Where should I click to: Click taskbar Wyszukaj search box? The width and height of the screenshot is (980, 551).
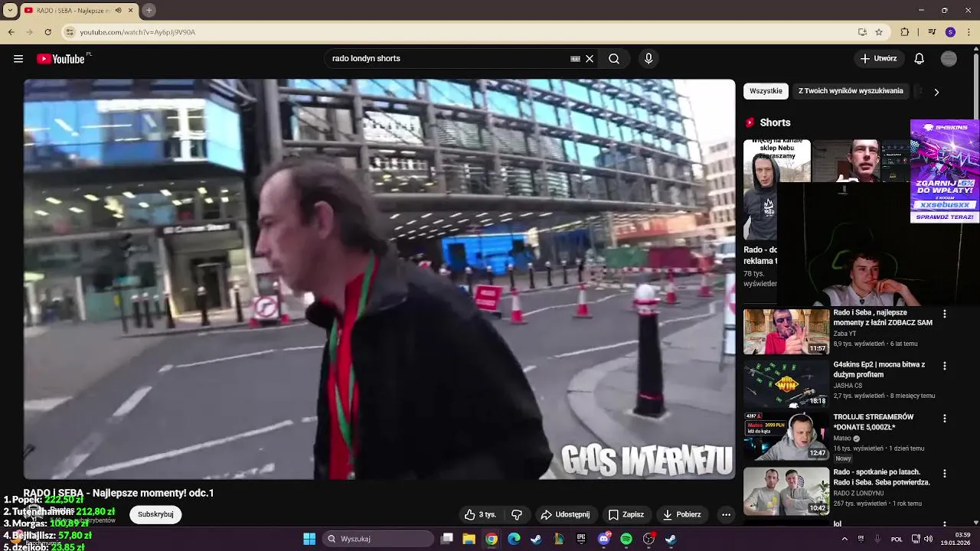[378, 539]
